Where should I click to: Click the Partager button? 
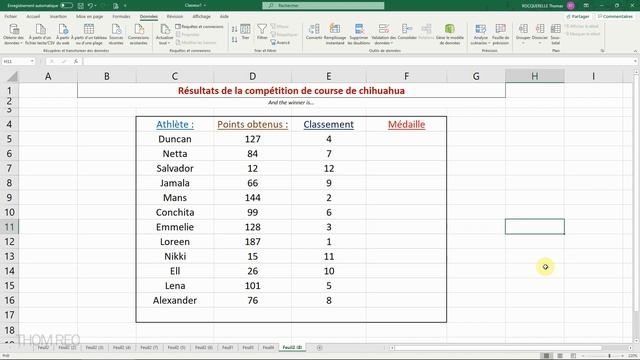coord(578,16)
